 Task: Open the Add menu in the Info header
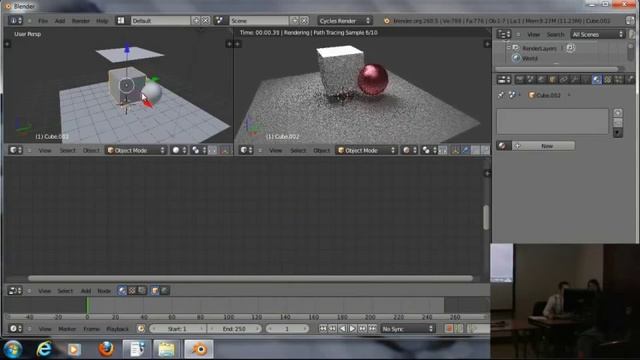[x=60, y=20]
